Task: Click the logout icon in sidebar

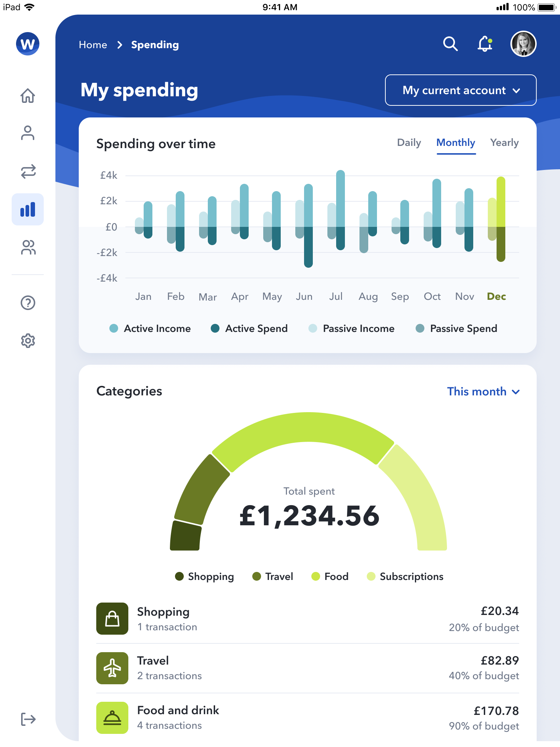Action: click(28, 719)
